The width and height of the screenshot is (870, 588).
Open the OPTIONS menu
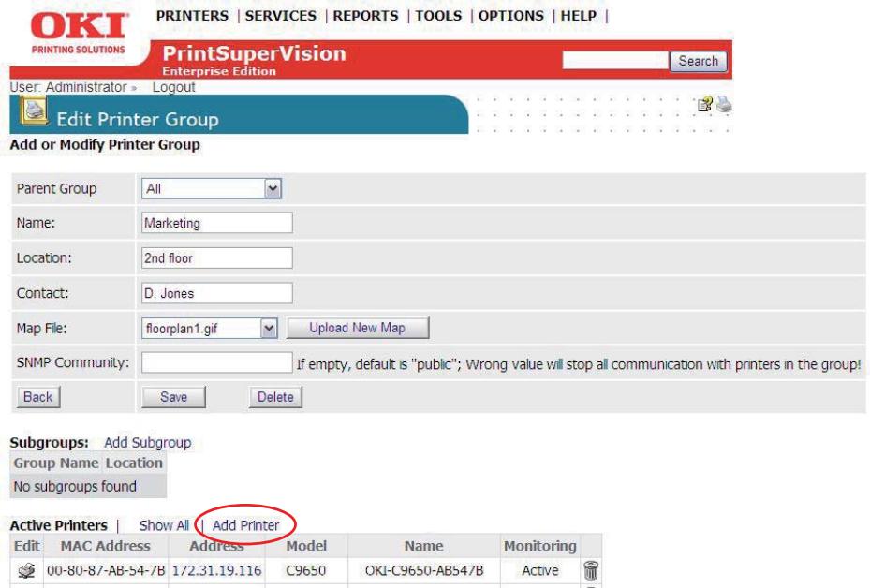tap(511, 16)
